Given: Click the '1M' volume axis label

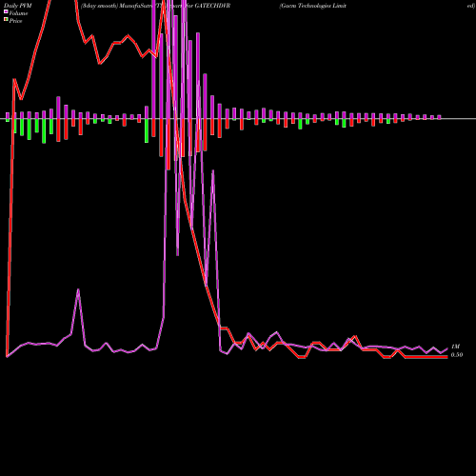Looking at the screenshot, I should (455, 347).
